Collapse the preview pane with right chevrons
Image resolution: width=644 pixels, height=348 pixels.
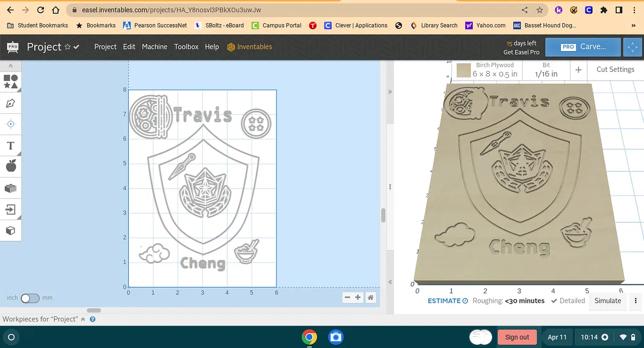point(390,92)
